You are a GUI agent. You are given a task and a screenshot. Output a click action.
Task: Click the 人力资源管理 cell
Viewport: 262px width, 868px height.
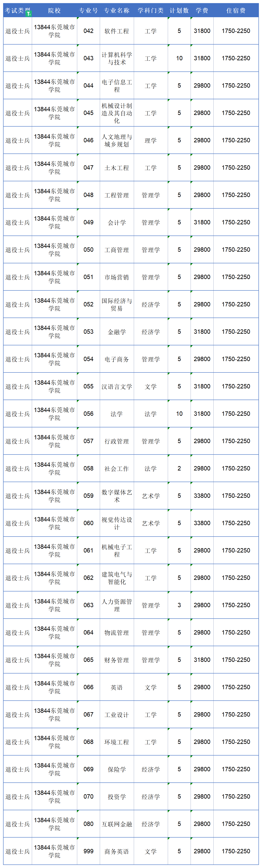point(117,605)
